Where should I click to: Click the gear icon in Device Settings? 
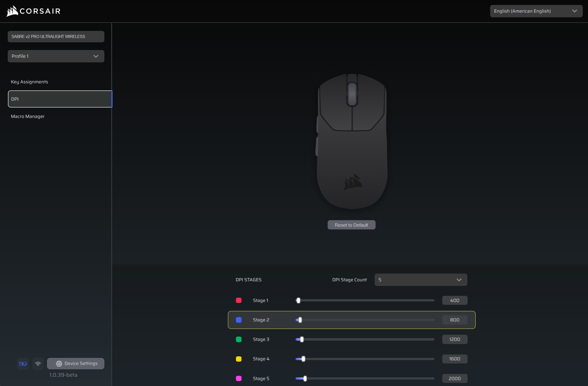click(x=59, y=364)
